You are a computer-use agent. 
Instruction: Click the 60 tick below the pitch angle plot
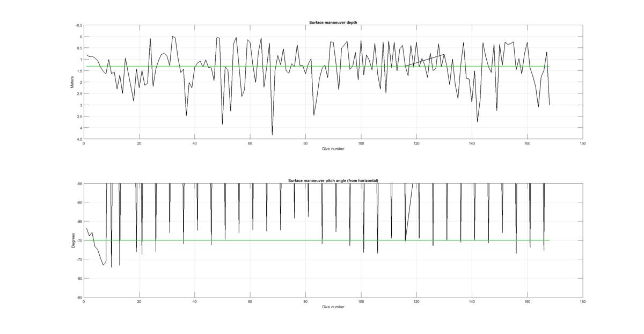[x=250, y=301]
